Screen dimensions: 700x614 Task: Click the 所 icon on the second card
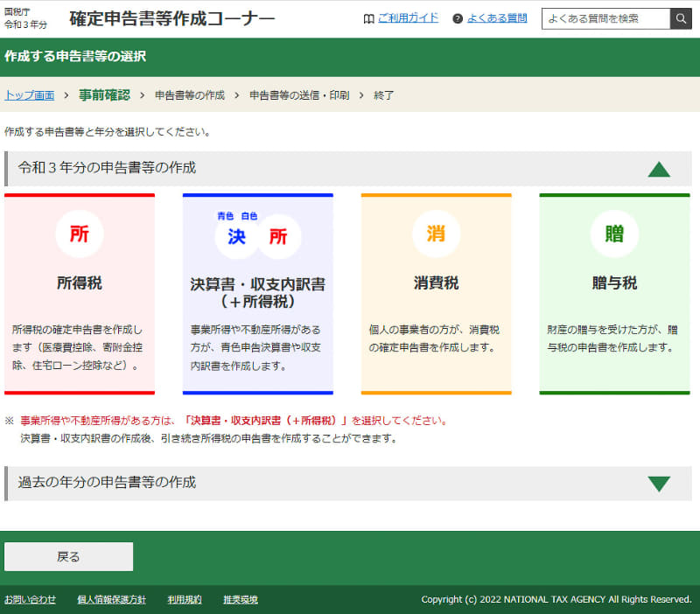277,235
